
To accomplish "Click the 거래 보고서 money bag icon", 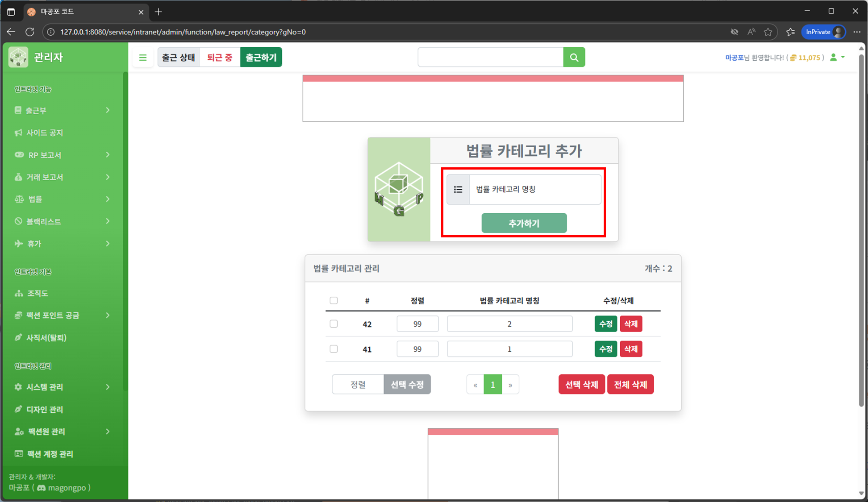I will tap(18, 177).
